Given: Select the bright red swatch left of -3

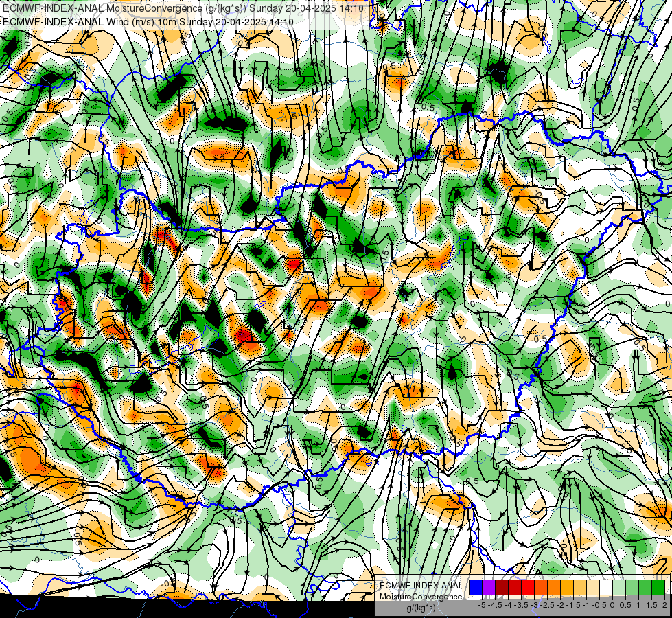Looking at the screenshot, I should (x=528, y=587).
